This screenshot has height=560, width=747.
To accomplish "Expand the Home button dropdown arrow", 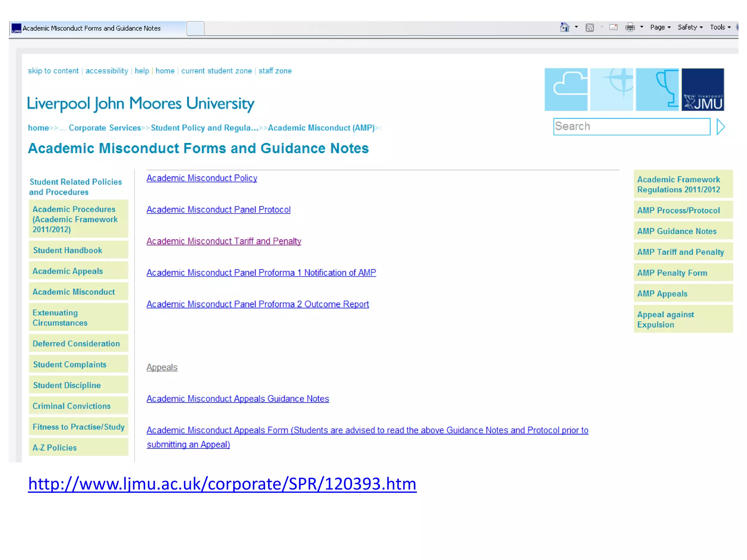I will point(576,27).
